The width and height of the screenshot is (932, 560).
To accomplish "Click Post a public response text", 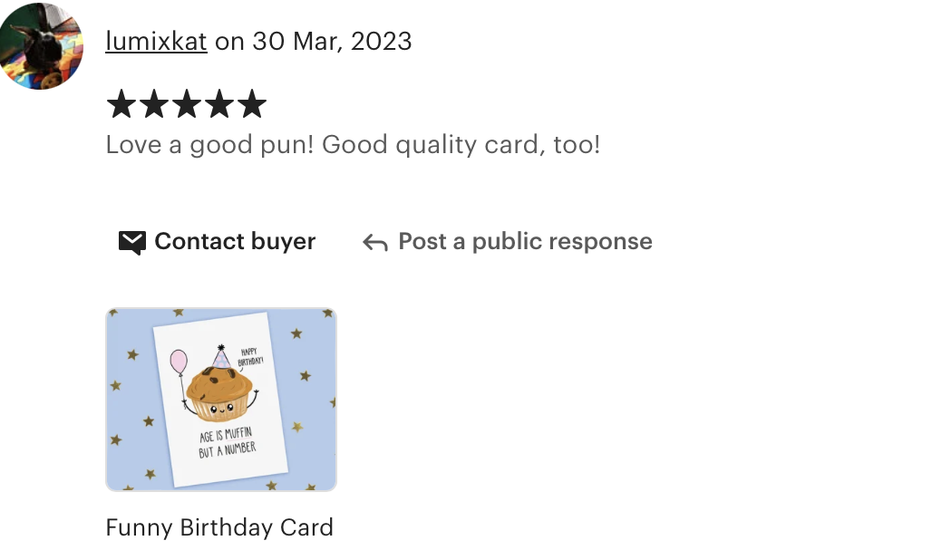I will point(526,242).
